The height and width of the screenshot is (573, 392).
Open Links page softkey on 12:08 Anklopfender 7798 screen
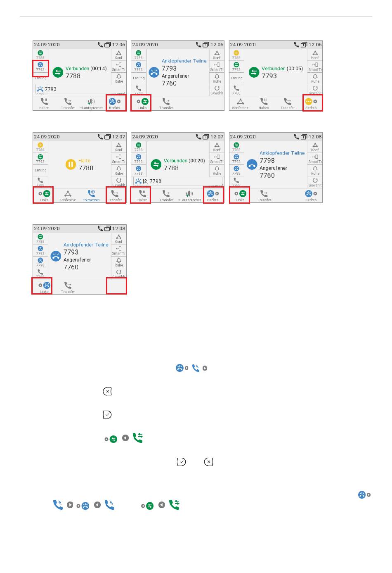click(x=240, y=195)
